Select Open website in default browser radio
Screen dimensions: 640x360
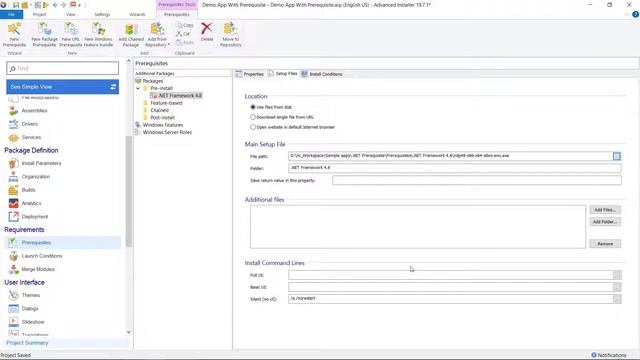pos(253,127)
